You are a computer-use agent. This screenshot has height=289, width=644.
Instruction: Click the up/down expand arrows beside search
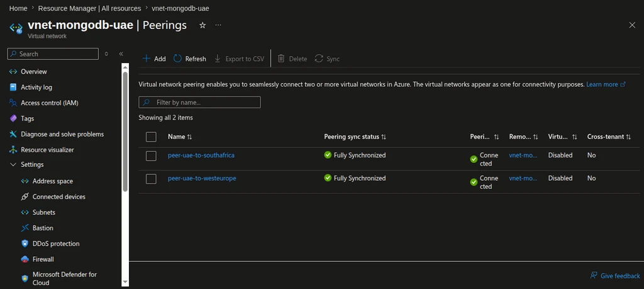point(106,54)
